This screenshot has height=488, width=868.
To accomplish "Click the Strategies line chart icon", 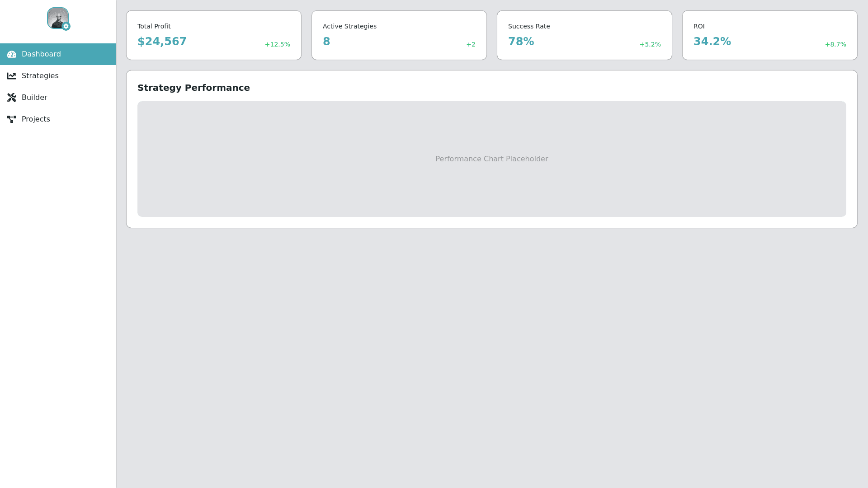I will pyautogui.click(x=12, y=76).
